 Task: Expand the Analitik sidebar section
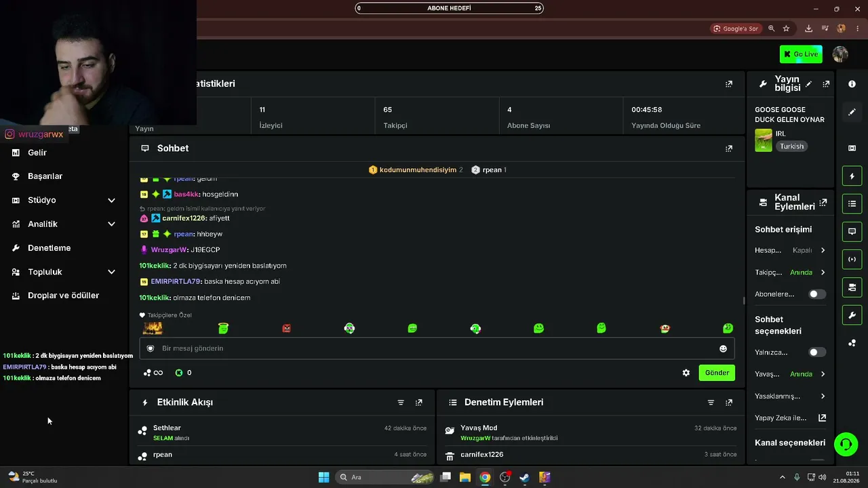[63, 224]
